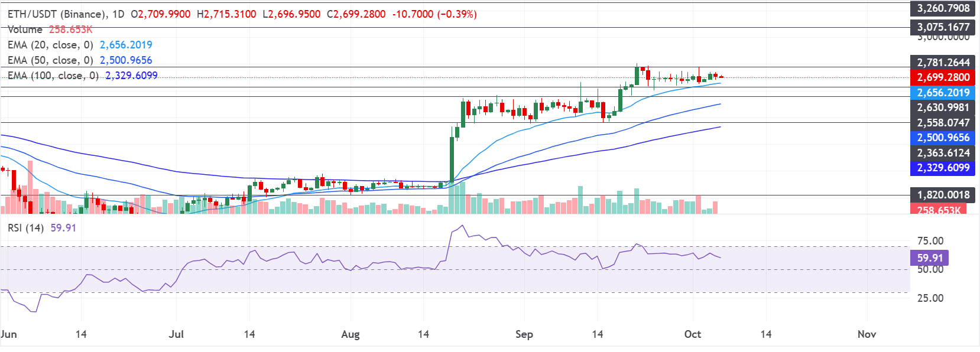
Task: Click the Nov label on time axis
Action: tap(867, 334)
